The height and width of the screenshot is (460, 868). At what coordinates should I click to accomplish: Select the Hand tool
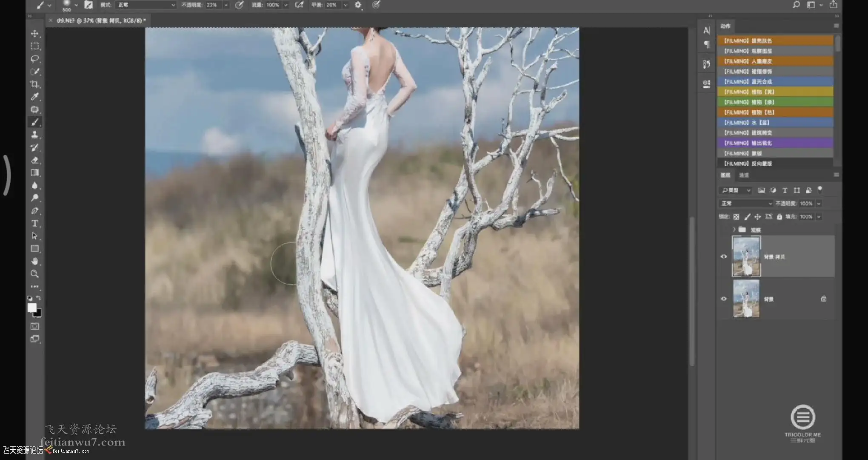coord(35,261)
